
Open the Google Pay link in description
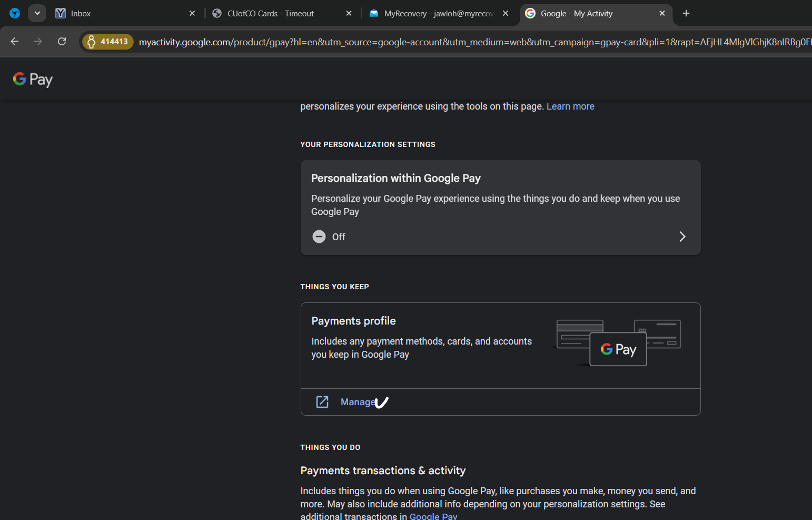tap(433, 516)
